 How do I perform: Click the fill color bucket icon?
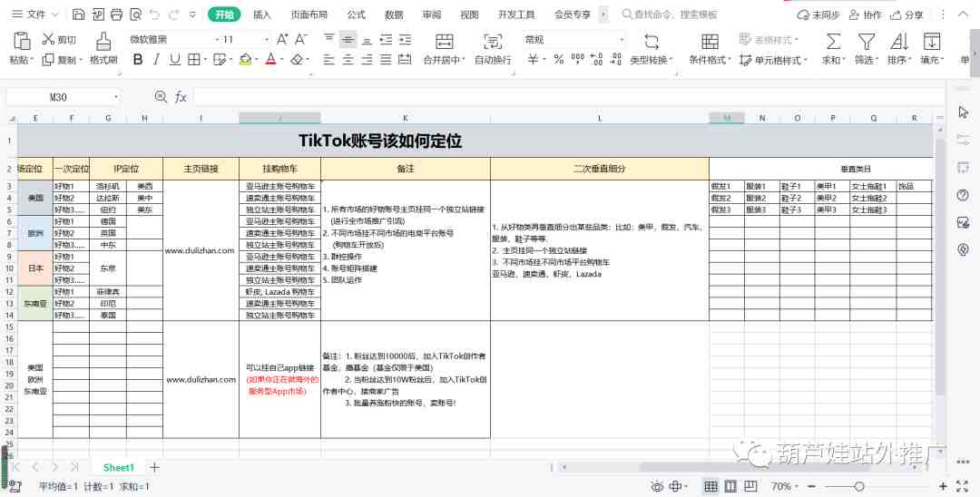(x=245, y=59)
